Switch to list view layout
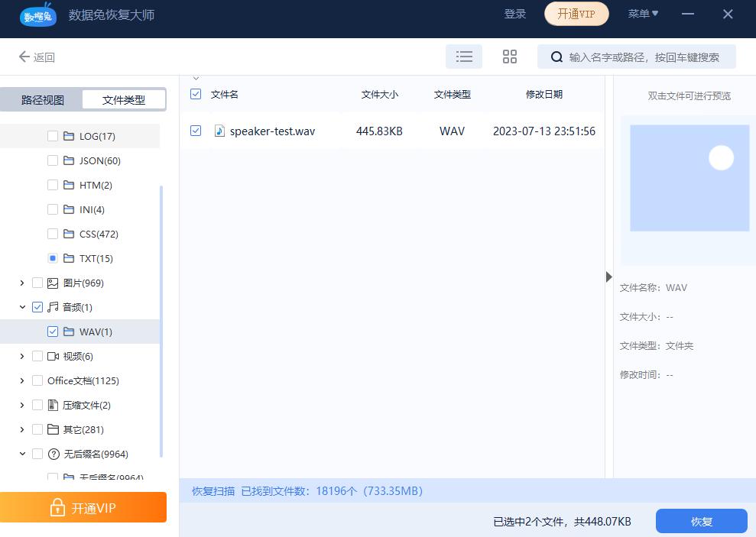756x537 pixels. coord(464,57)
